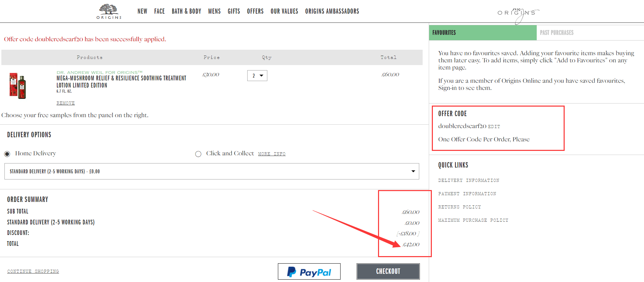Expand the Standard Delivery options dropdown
Image resolution: width=644 pixels, height=282 pixels.
211,171
